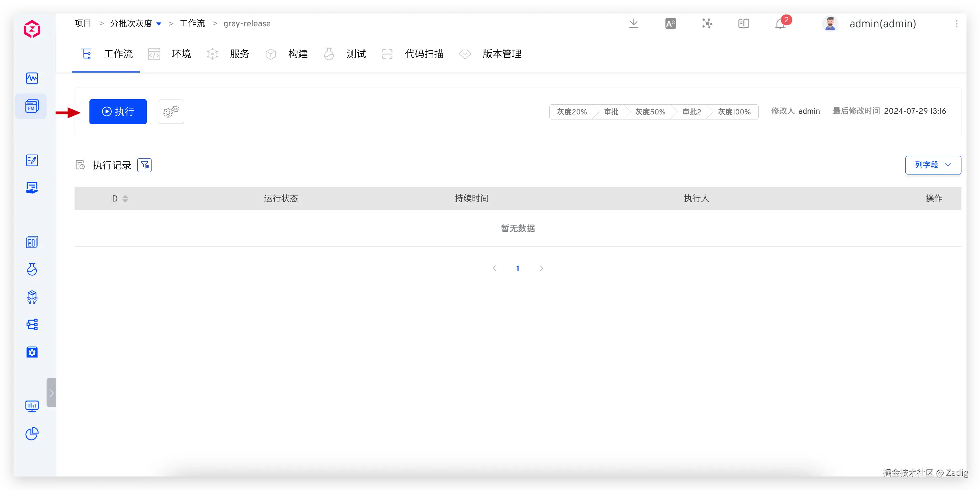
Task: Click the download icon in the top bar
Action: [633, 24]
